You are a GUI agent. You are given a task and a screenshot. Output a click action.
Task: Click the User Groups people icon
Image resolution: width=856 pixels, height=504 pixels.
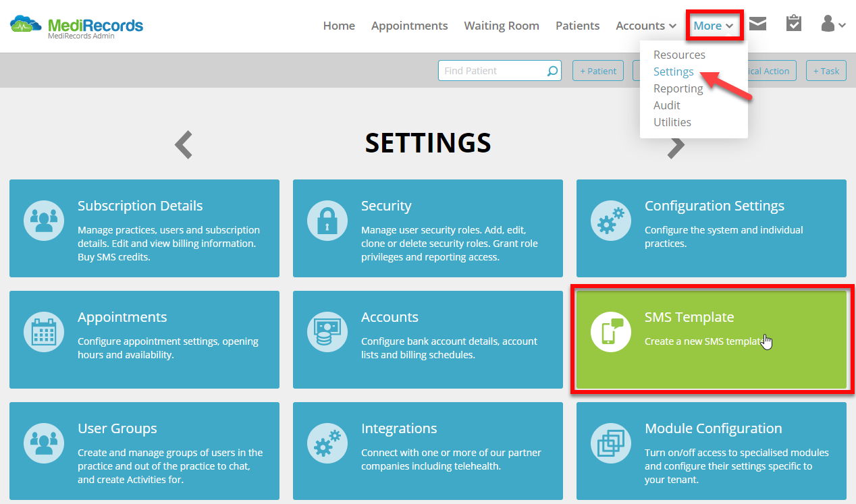(x=44, y=443)
